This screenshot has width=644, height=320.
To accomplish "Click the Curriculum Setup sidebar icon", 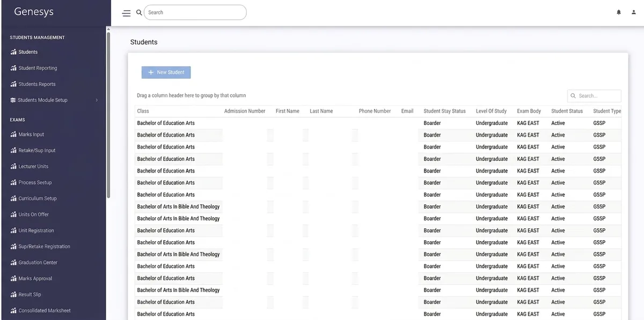I will click(x=13, y=198).
